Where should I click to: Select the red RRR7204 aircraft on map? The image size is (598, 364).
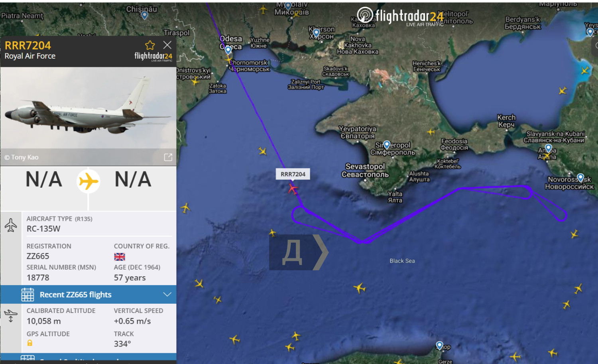pyautogui.click(x=293, y=189)
